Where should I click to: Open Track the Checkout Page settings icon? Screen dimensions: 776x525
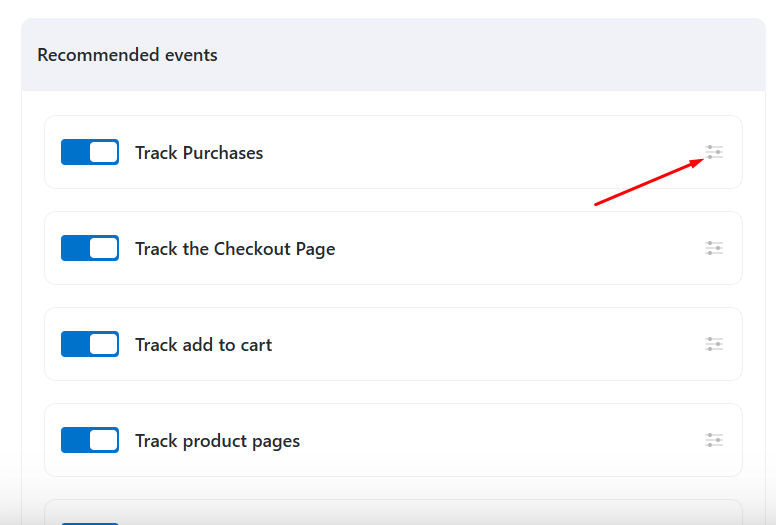pos(713,248)
